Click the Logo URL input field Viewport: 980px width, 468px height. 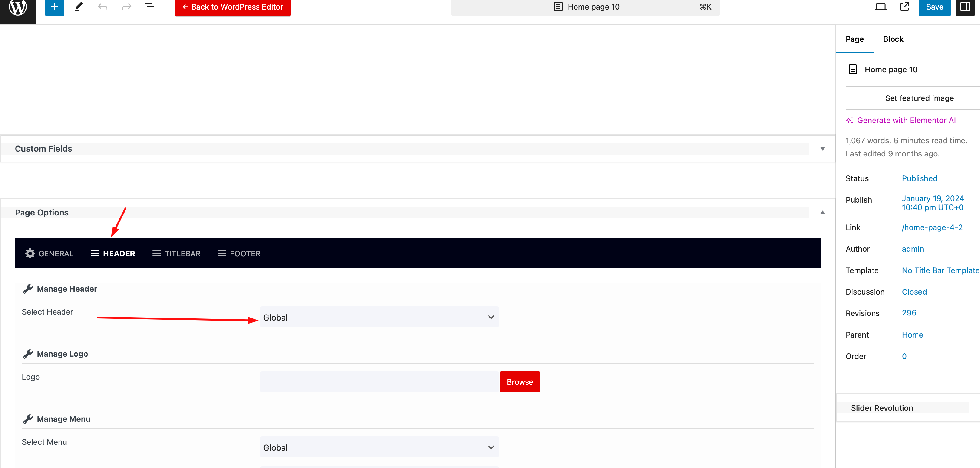click(379, 382)
